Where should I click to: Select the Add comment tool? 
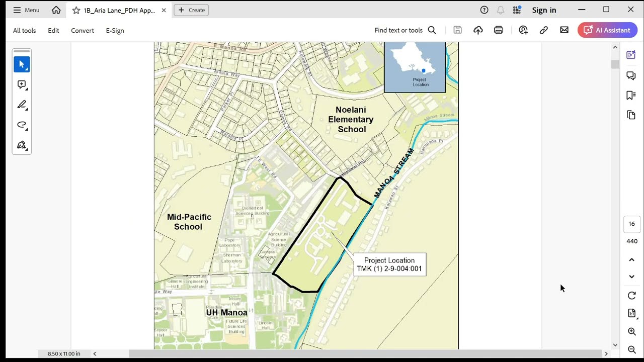click(x=22, y=84)
